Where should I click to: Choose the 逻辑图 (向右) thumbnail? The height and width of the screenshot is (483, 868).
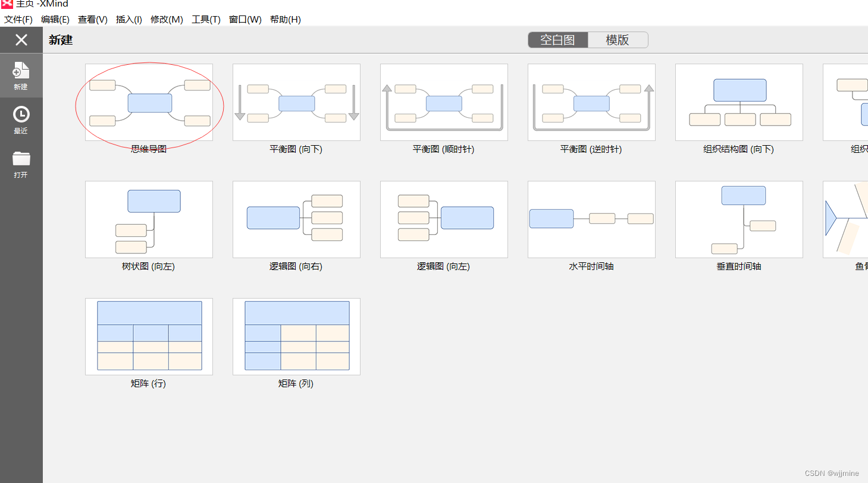pyautogui.click(x=296, y=219)
